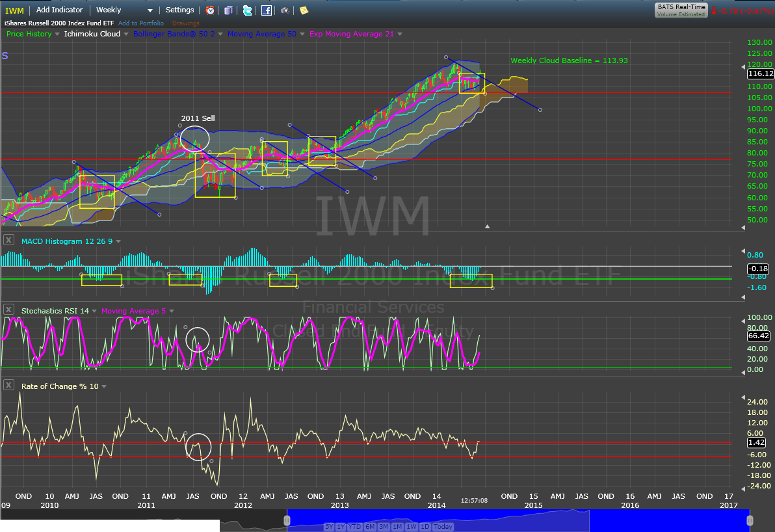The width and height of the screenshot is (775, 532).
Task: Click Bollinger Bands 50 2 label
Action: click(x=174, y=34)
